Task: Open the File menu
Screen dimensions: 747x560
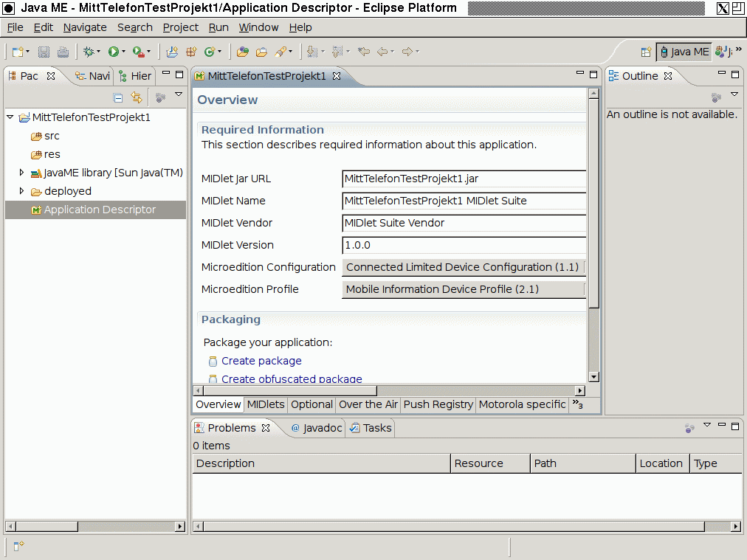Action: tap(16, 27)
